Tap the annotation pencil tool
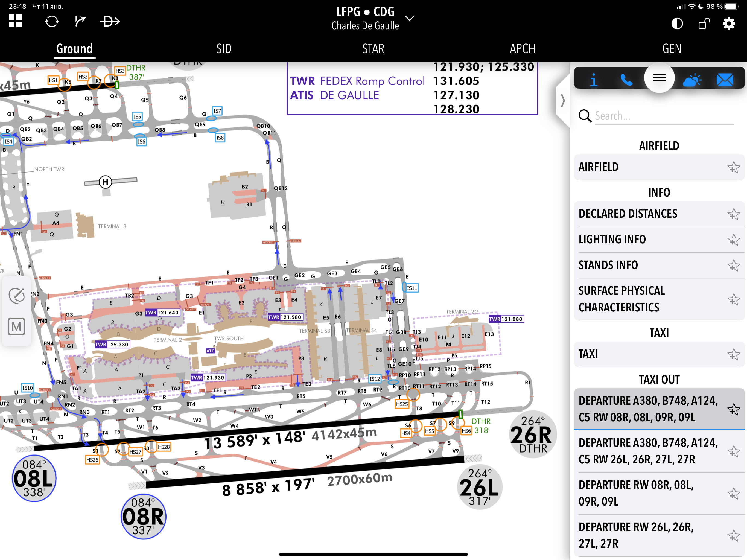This screenshot has height=560, width=747. 17,296
